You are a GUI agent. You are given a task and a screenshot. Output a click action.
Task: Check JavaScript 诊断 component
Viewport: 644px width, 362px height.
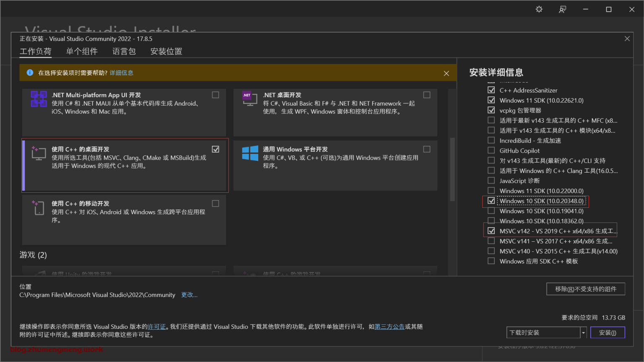491,181
